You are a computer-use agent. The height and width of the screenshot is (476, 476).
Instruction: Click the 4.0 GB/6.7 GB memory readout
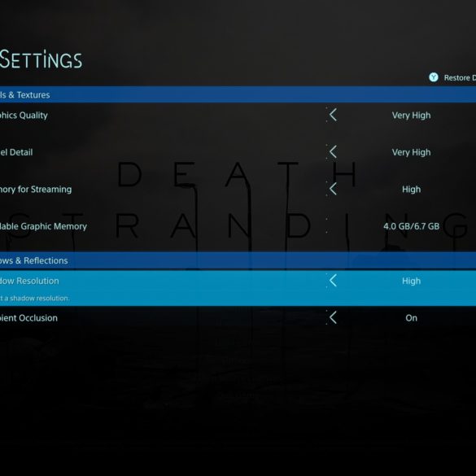tap(412, 226)
